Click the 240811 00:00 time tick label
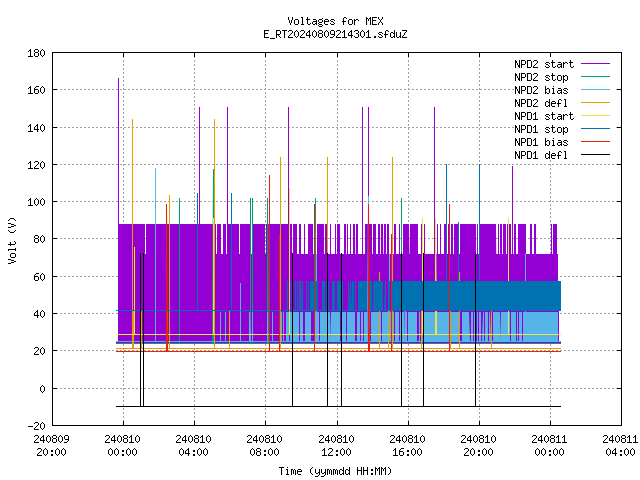Viewport: 640px width, 480px height. (x=549, y=446)
